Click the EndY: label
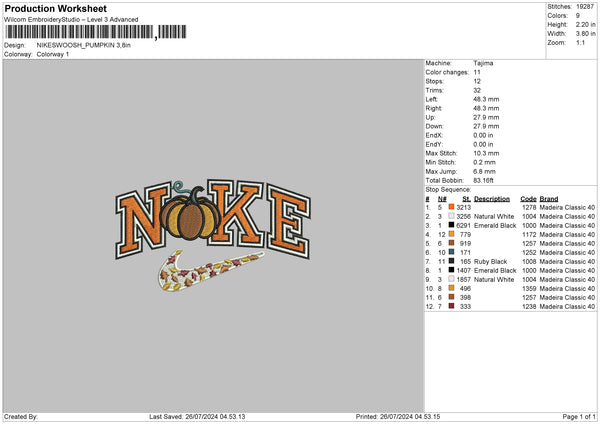600x424 pixels. [434, 144]
